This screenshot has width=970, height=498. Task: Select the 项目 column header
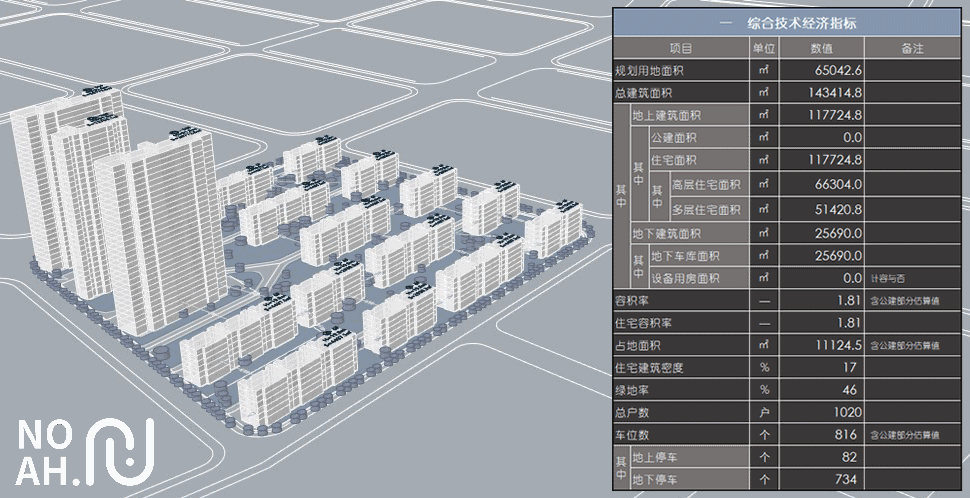(x=680, y=48)
